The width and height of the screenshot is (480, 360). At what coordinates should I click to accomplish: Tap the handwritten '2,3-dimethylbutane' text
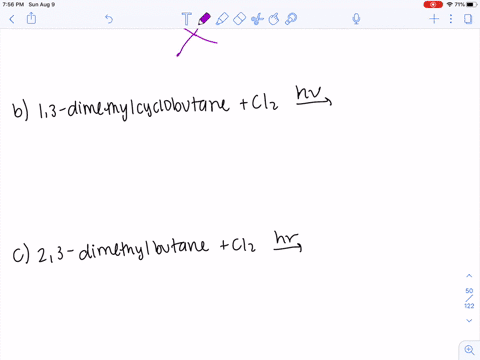[x=123, y=251]
